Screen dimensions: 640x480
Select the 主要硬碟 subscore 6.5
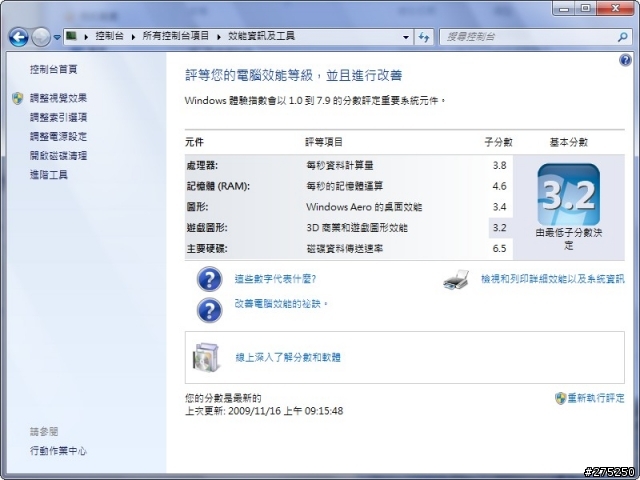[499, 249]
